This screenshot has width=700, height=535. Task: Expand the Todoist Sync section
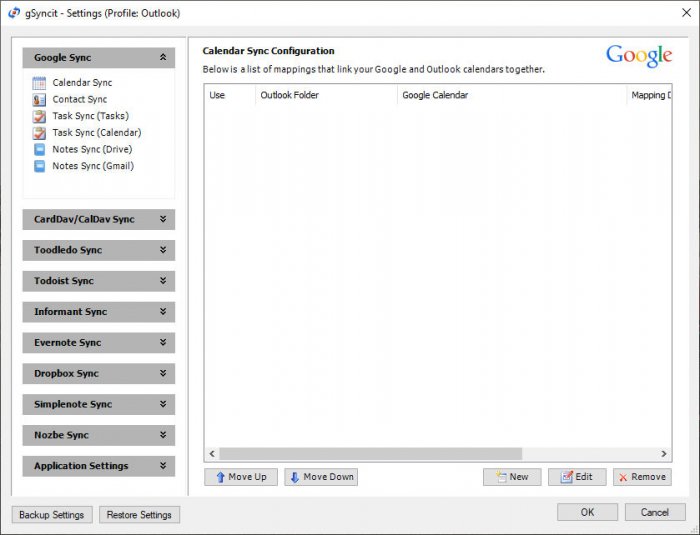99,281
